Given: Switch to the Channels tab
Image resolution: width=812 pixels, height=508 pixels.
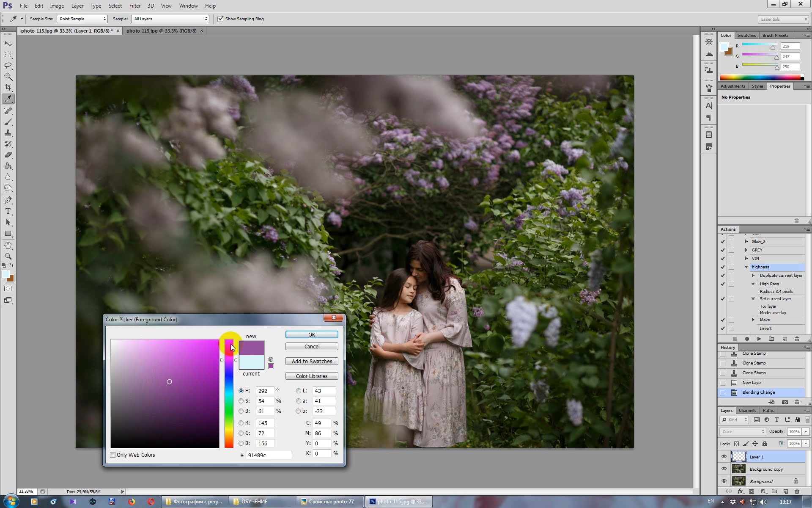Looking at the screenshot, I should [x=747, y=411].
